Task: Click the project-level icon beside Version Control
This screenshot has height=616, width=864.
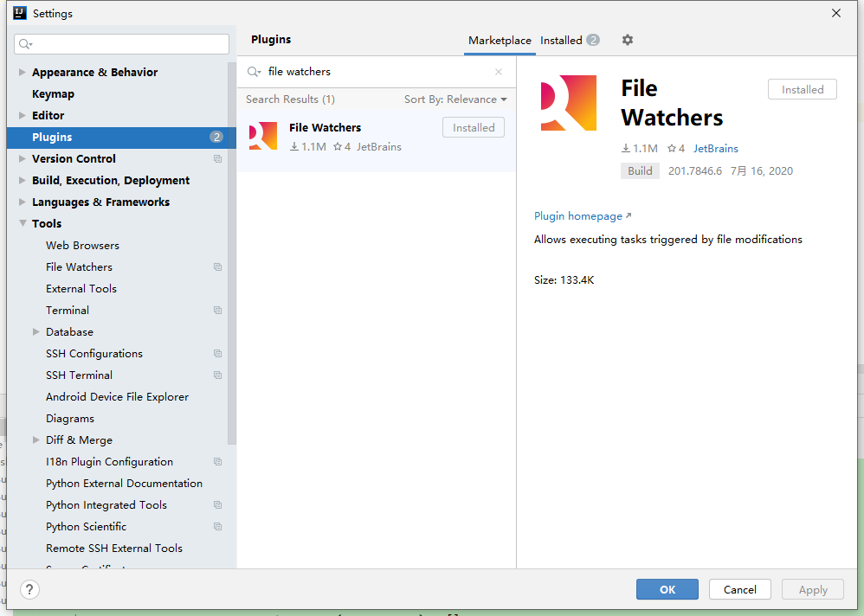Action: (217, 158)
